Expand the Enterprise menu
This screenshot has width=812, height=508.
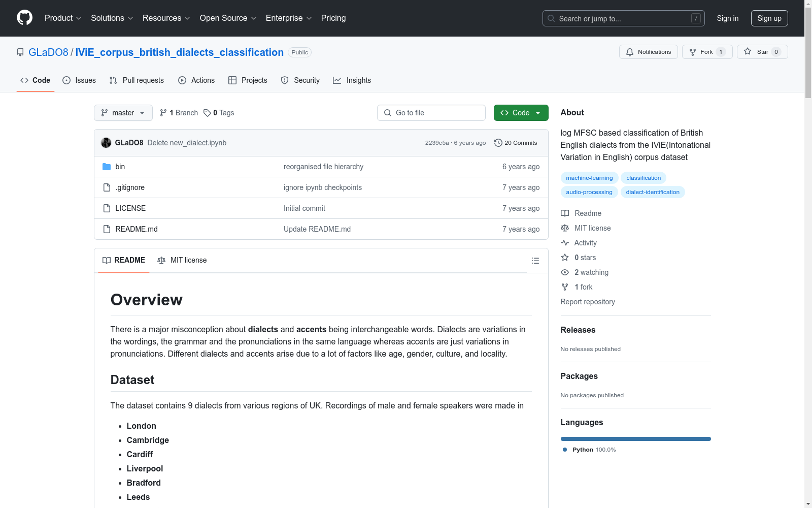tap(289, 18)
